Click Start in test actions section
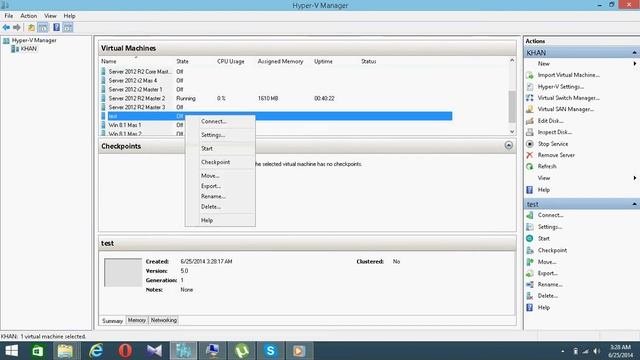Viewport: 640px width, 360px height. pyautogui.click(x=544, y=238)
